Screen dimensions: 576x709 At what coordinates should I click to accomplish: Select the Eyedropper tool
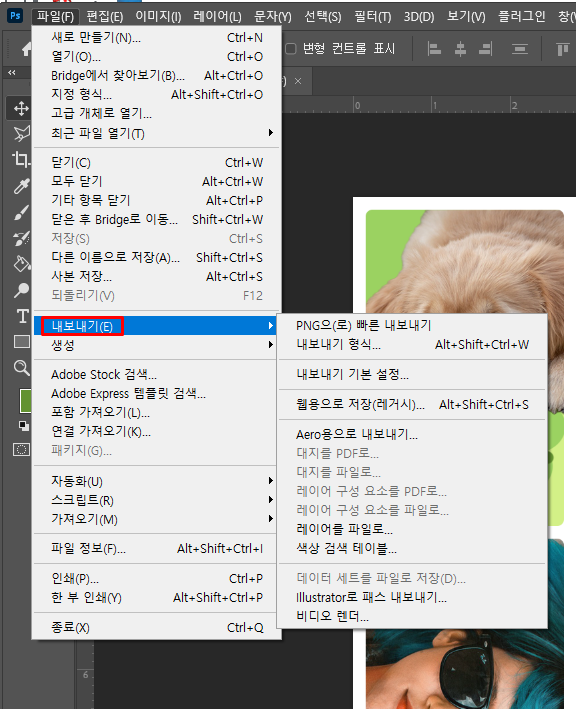[21, 186]
